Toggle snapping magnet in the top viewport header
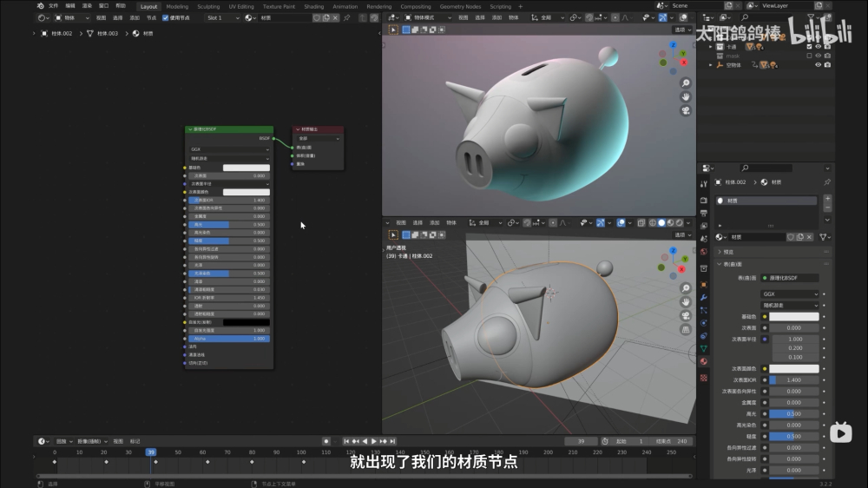 (x=589, y=17)
